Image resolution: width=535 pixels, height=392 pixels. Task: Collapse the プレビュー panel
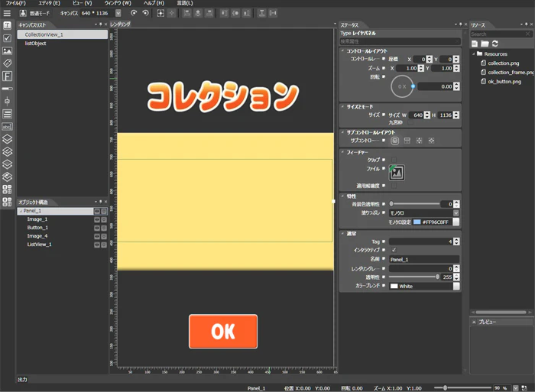coord(474,322)
